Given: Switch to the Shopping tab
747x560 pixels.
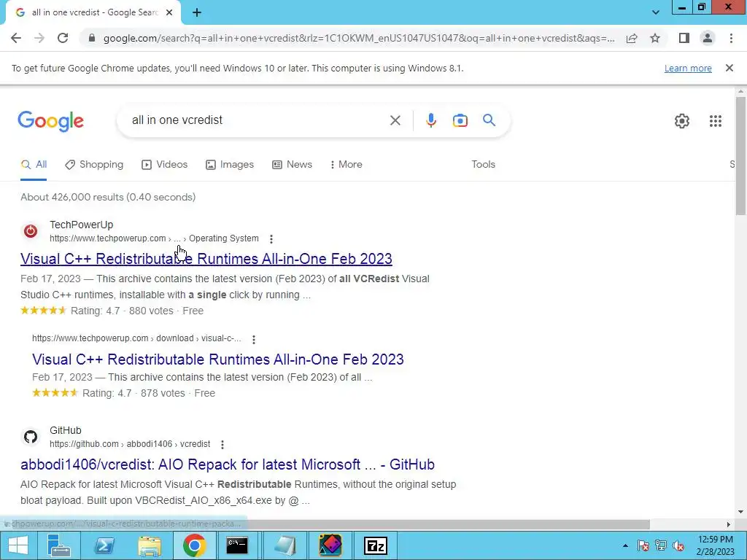Looking at the screenshot, I should (x=94, y=165).
